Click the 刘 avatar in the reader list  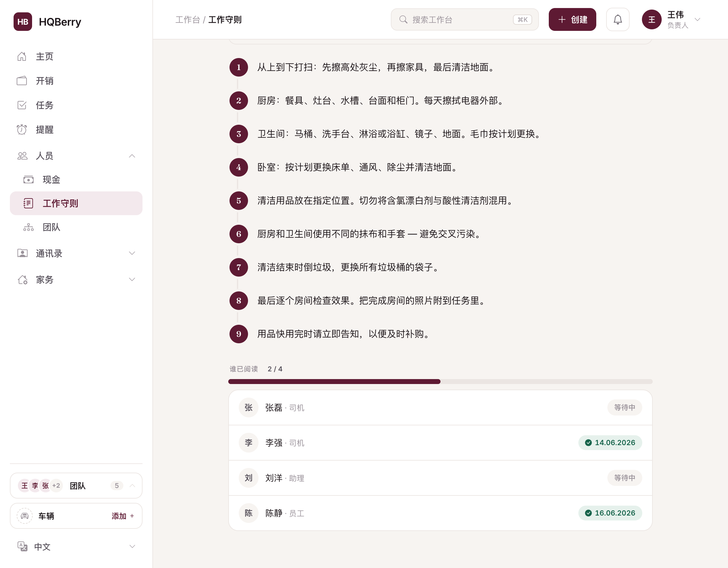point(249,478)
